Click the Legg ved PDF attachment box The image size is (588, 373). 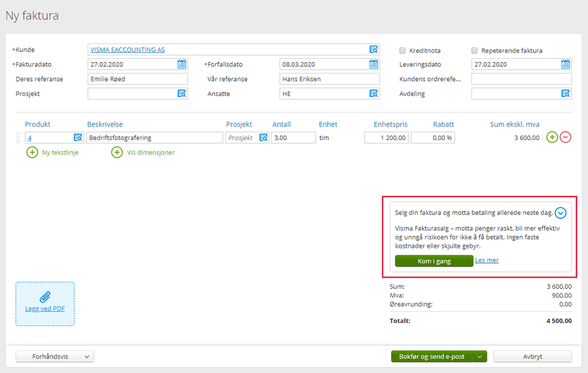(45, 304)
